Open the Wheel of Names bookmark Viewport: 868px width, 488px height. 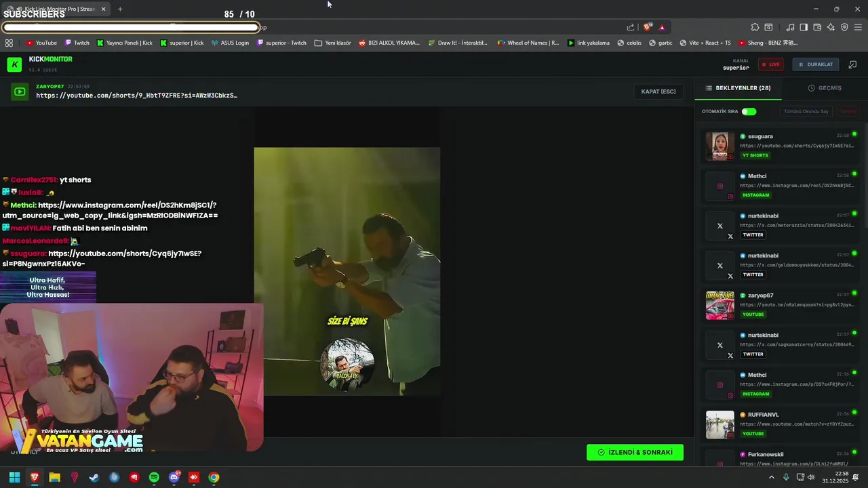coord(528,43)
